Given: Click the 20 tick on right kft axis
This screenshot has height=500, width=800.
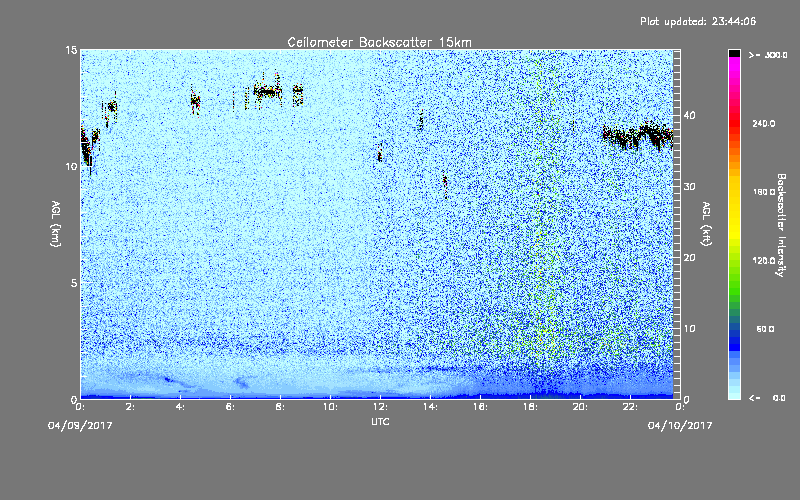Looking at the screenshot, I should point(689,257).
